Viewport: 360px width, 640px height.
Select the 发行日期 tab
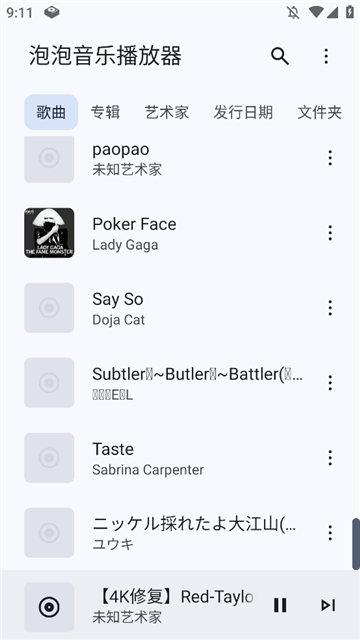click(243, 112)
